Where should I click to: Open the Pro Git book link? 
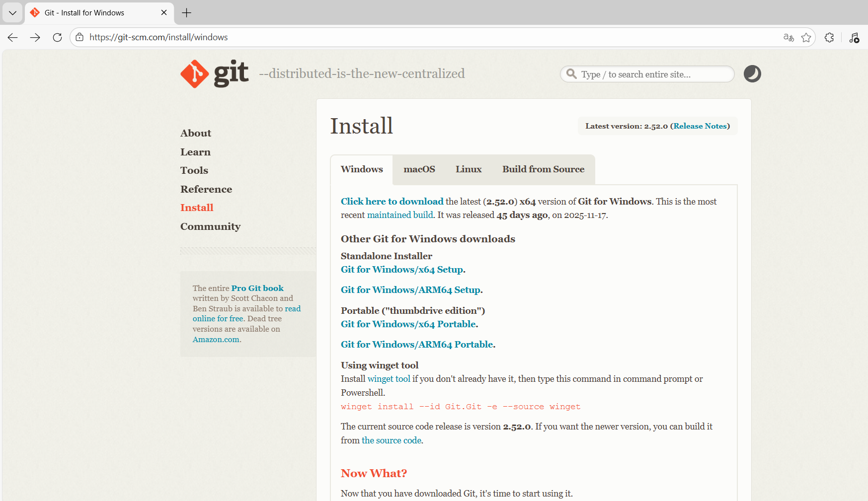[257, 288]
